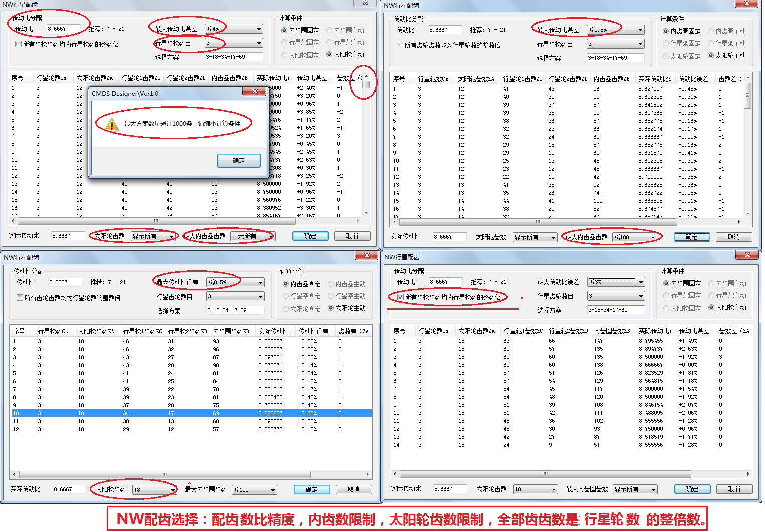This screenshot has width=765, height=532.
Task: Click 取消 in the top-left window
Action: tap(352, 236)
